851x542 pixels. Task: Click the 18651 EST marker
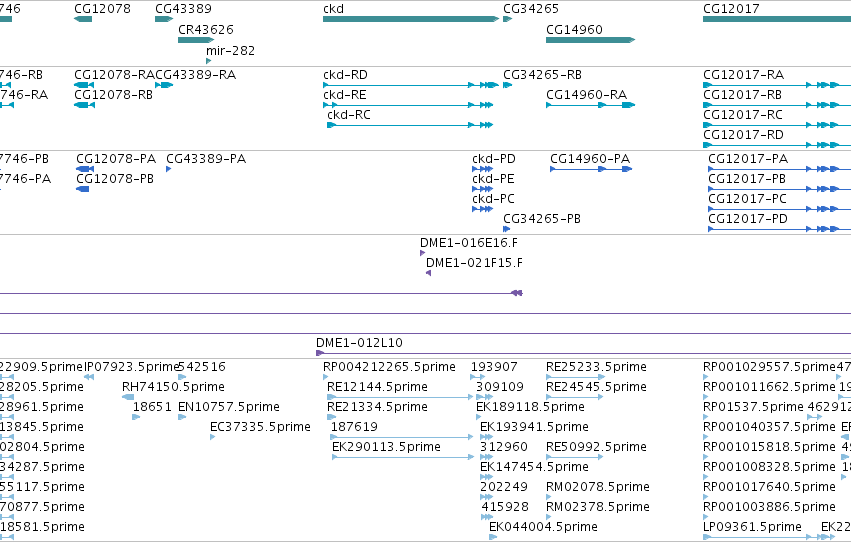tap(136, 417)
